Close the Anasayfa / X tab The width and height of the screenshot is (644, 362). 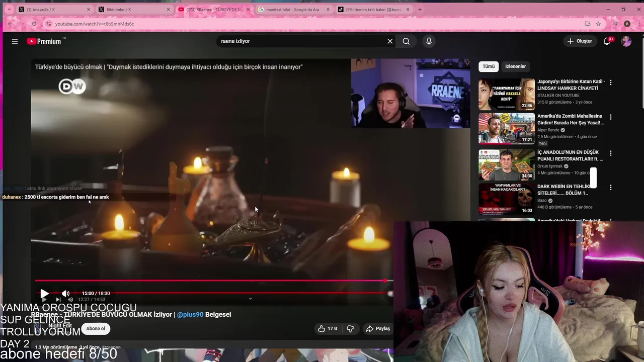(x=89, y=10)
